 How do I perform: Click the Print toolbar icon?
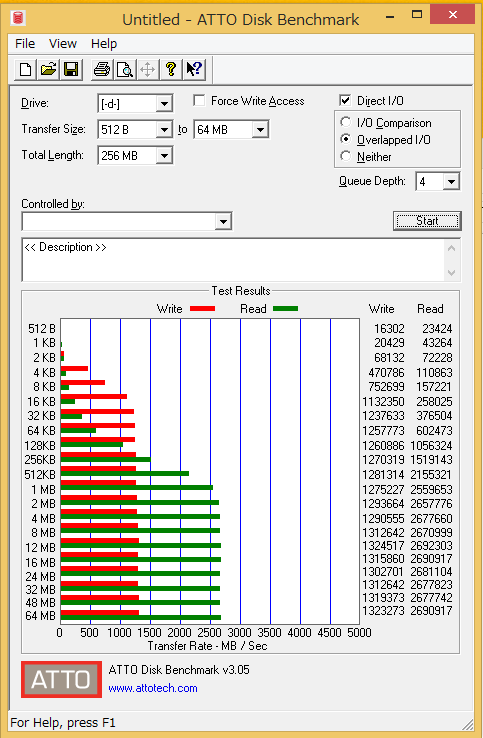pyautogui.click(x=102, y=70)
